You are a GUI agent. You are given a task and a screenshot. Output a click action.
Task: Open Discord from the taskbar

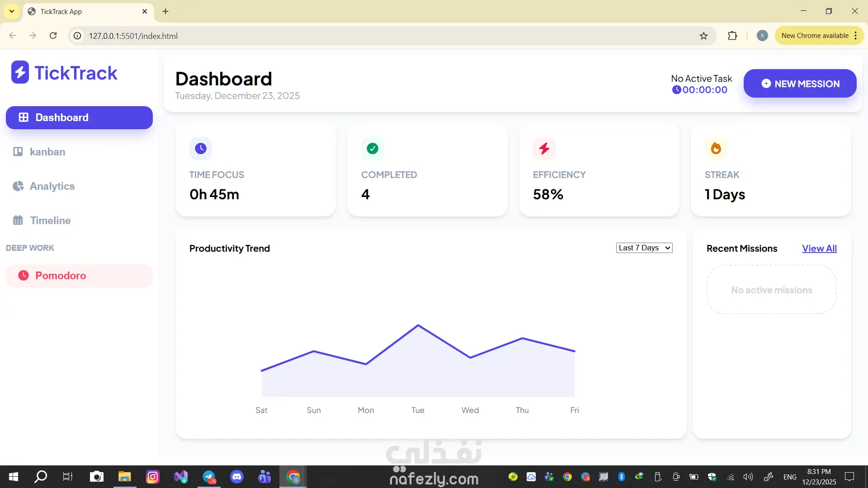coord(236,477)
